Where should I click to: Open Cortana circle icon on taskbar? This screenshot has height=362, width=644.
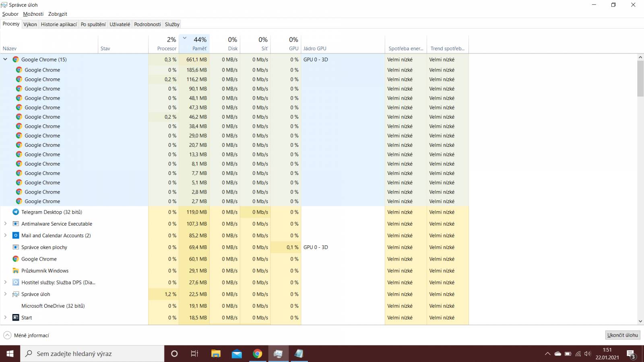174,354
